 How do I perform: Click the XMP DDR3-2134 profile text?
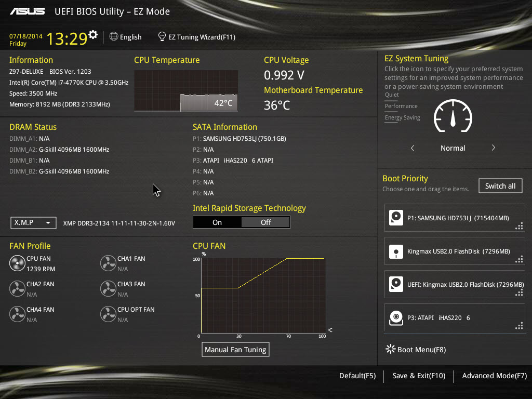tap(119, 223)
